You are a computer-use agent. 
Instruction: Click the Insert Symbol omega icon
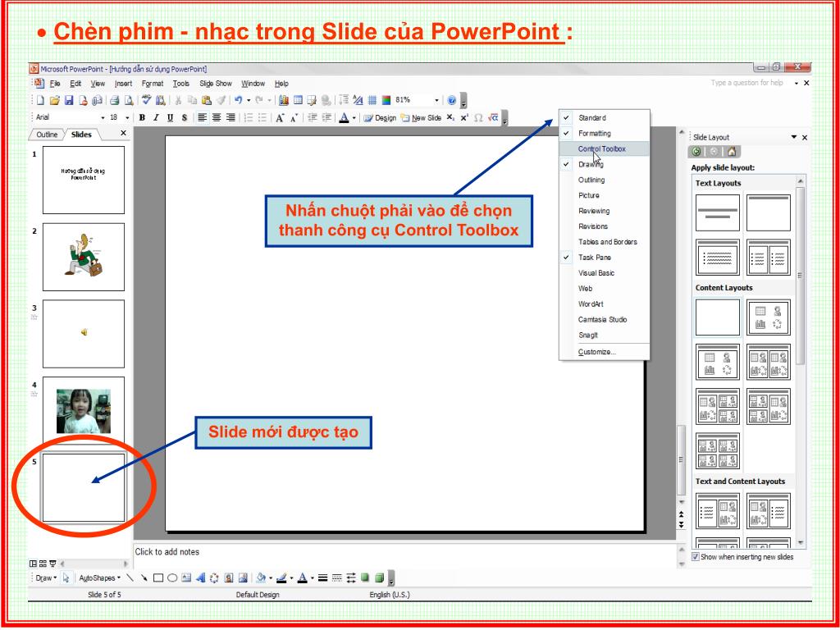pyautogui.click(x=478, y=118)
